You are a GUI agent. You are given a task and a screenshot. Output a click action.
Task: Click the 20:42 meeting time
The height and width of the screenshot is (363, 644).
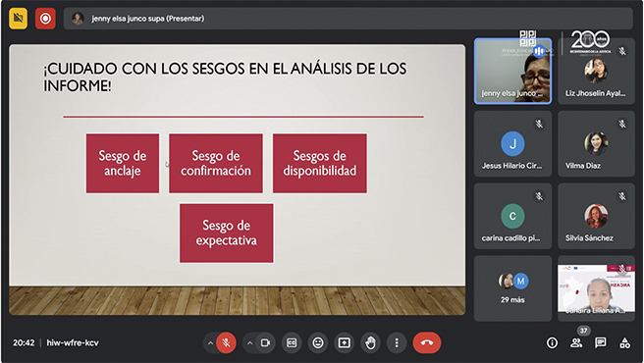tap(24, 342)
